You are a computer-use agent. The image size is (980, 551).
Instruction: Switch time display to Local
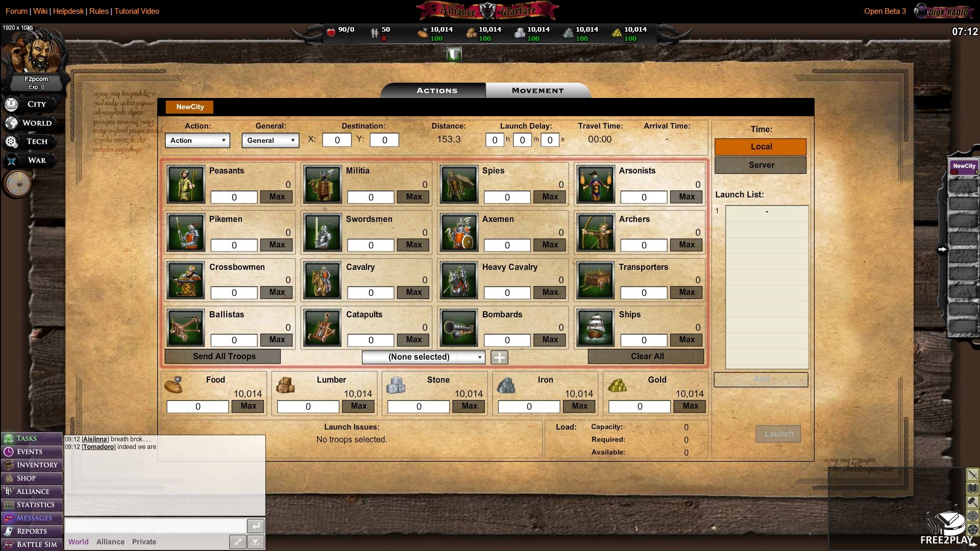click(761, 147)
